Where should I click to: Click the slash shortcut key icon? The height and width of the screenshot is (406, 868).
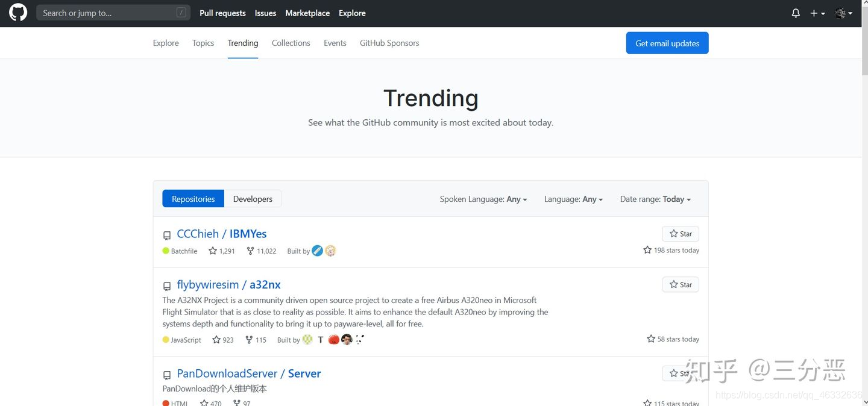[181, 13]
